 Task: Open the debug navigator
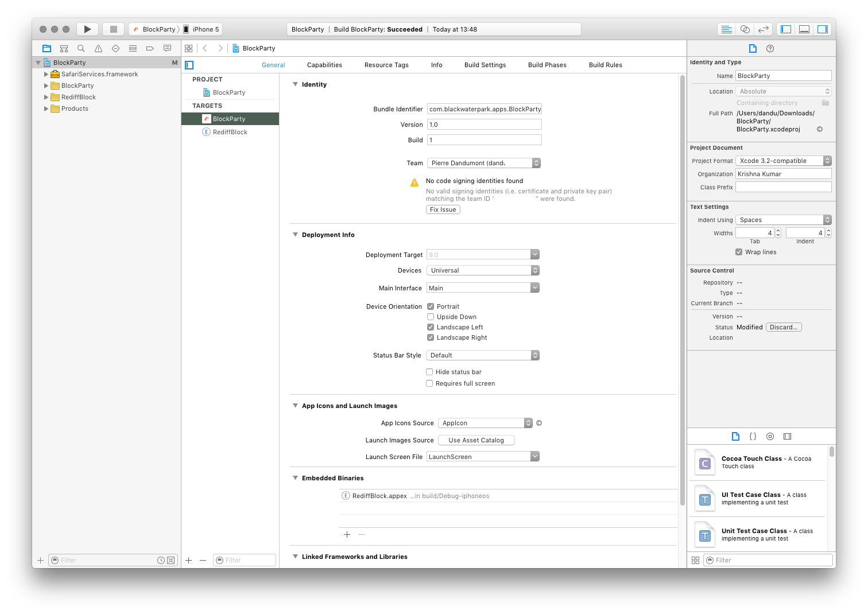(133, 49)
